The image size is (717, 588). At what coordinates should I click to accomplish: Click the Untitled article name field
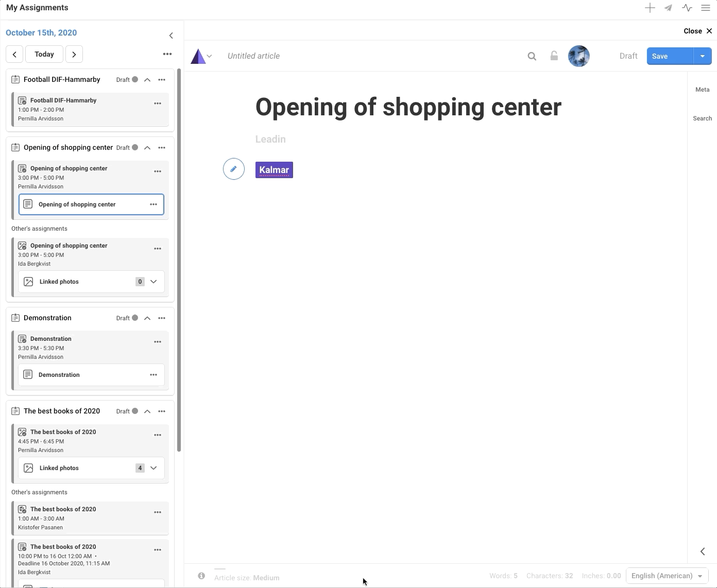tap(254, 56)
